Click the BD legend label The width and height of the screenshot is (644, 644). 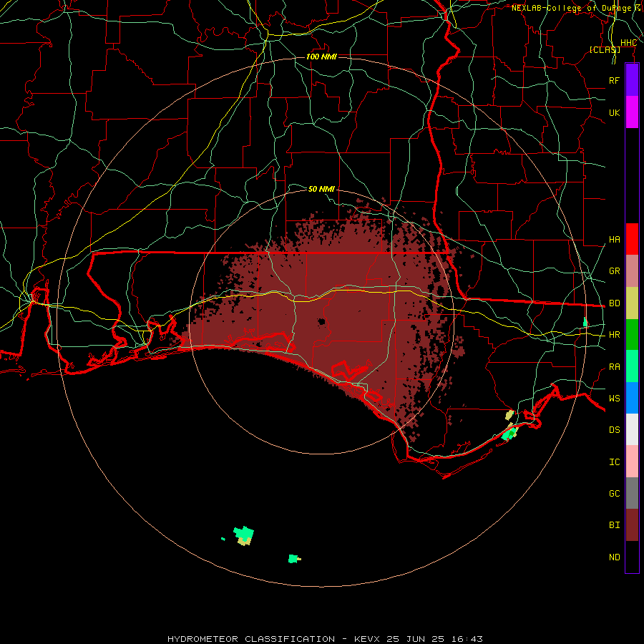pyautogui.click(x=614, y=303)
